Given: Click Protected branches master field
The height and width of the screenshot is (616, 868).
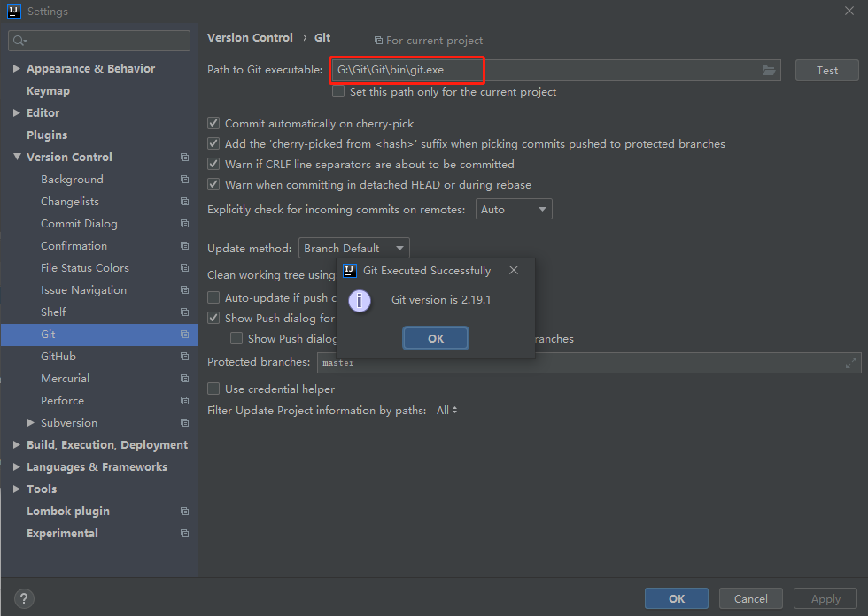Looking at the screenshot, I should [x=589, y=363].
